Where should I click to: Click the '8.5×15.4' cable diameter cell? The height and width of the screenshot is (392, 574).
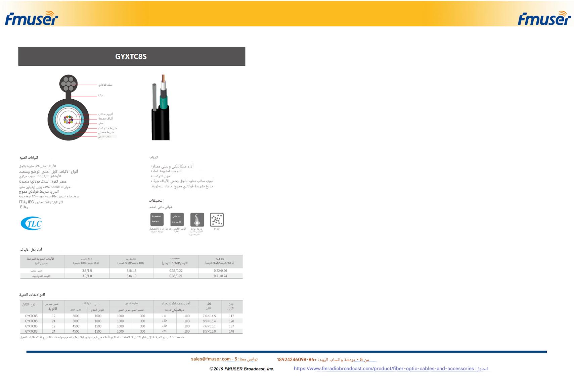click(x=209, y=321)
